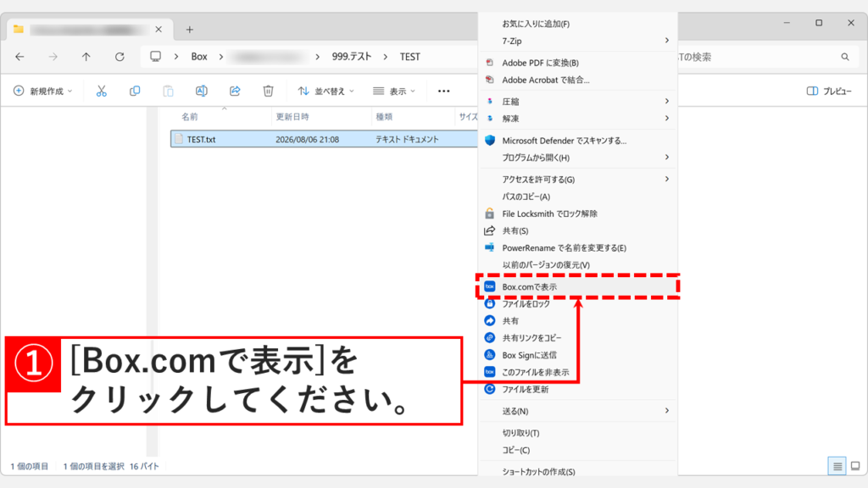Image resolution: width=868 pixels, height=488 pixels.
Task: Choose Box.comで表示 in context menu
Action: tap(577, 286)
